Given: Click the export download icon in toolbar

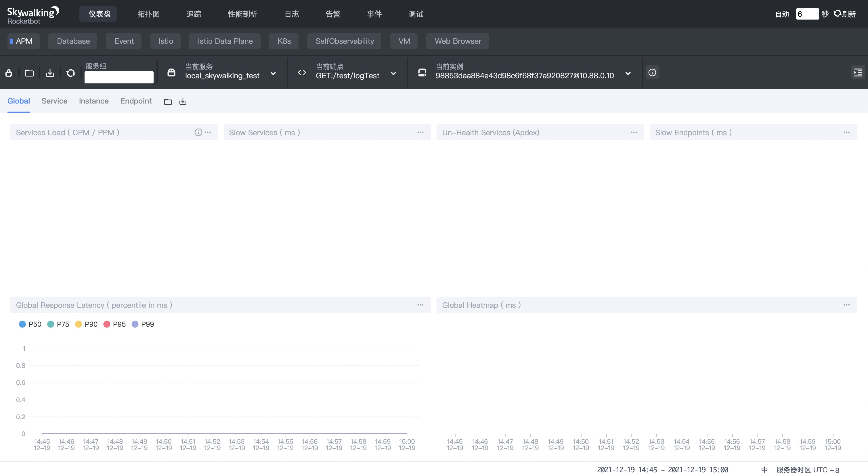Looking at the screenshot, I should [50, 73].
